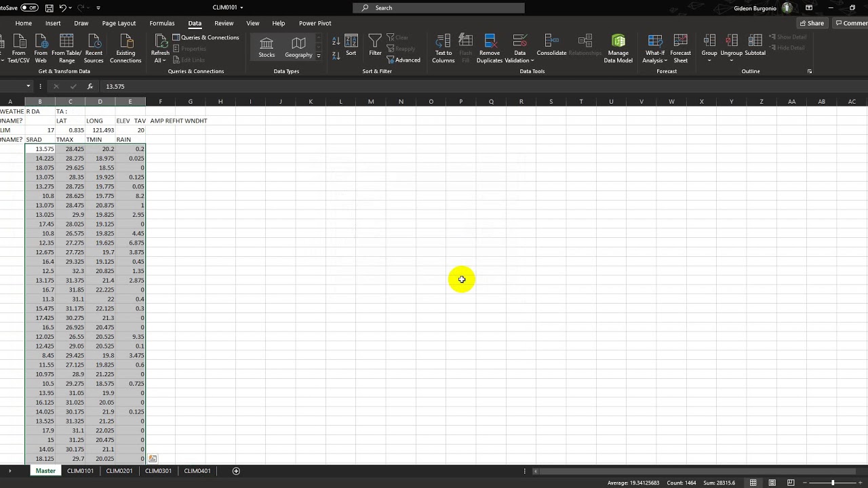
Task: Switch to Page Layout view in status bar
Action: coord(772,483)
